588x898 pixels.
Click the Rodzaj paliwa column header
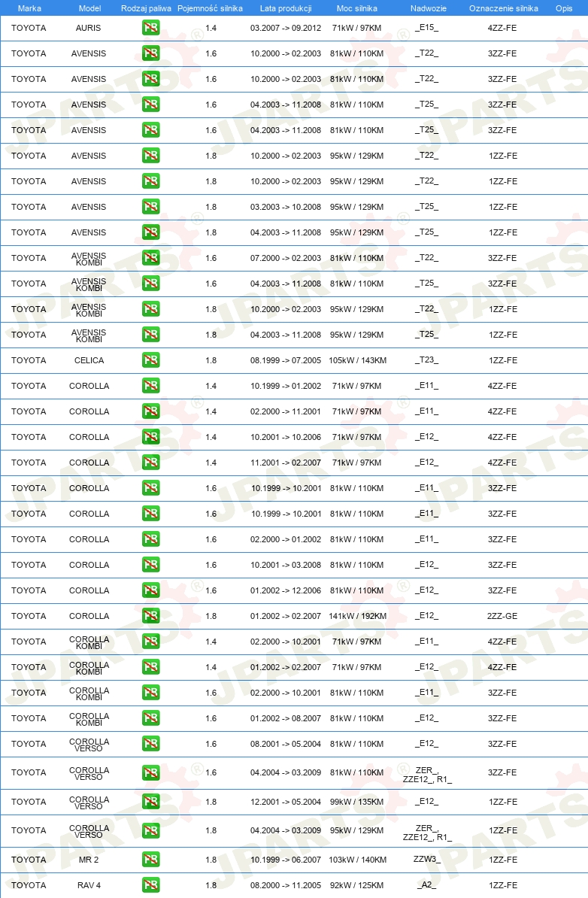[146, 8]
